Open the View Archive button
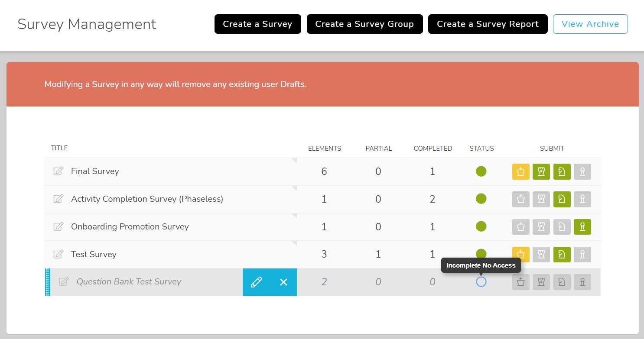The height and width of the screenshot is (339, 644). [590, 24]
